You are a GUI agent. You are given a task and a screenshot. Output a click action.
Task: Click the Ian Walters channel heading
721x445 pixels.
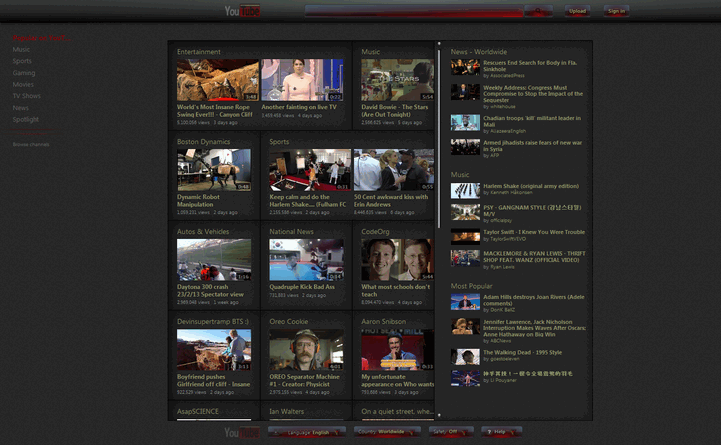(x=286, y=411)
